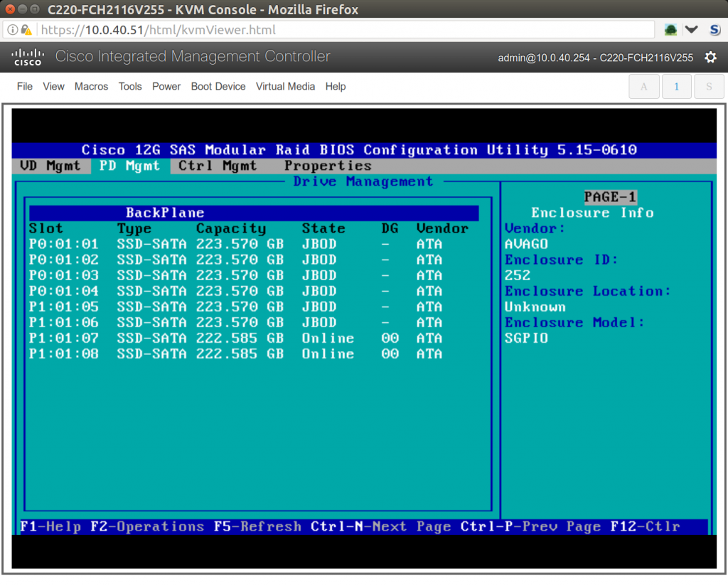Click the Online state of P1:01:07
The image size is (728, 586).
(x=328, y=338)
